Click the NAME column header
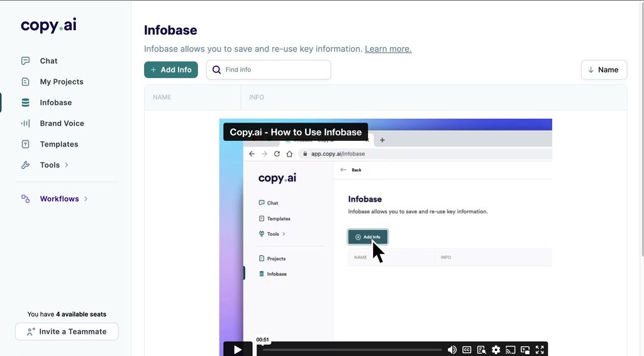644x356 pixels. tap(162, 97)
